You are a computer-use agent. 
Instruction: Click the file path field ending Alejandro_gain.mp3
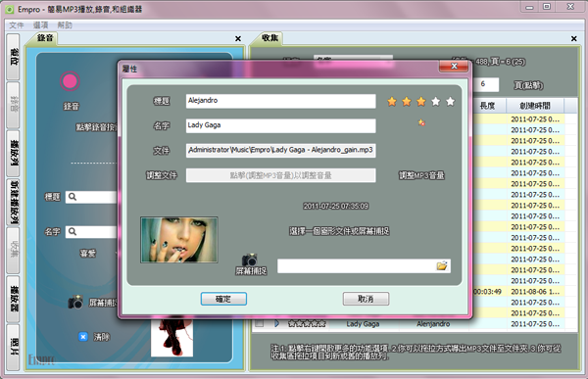(x=281, y=150)
